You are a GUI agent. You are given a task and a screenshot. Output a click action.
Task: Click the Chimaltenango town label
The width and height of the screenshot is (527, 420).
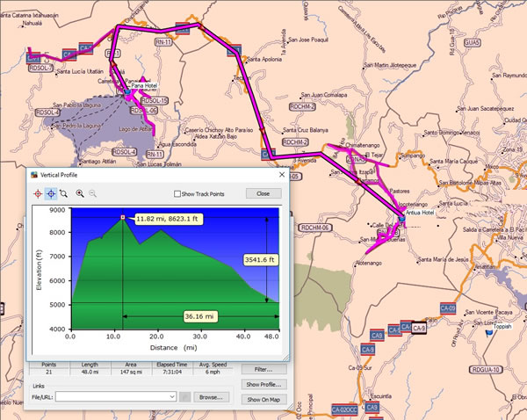363,145
